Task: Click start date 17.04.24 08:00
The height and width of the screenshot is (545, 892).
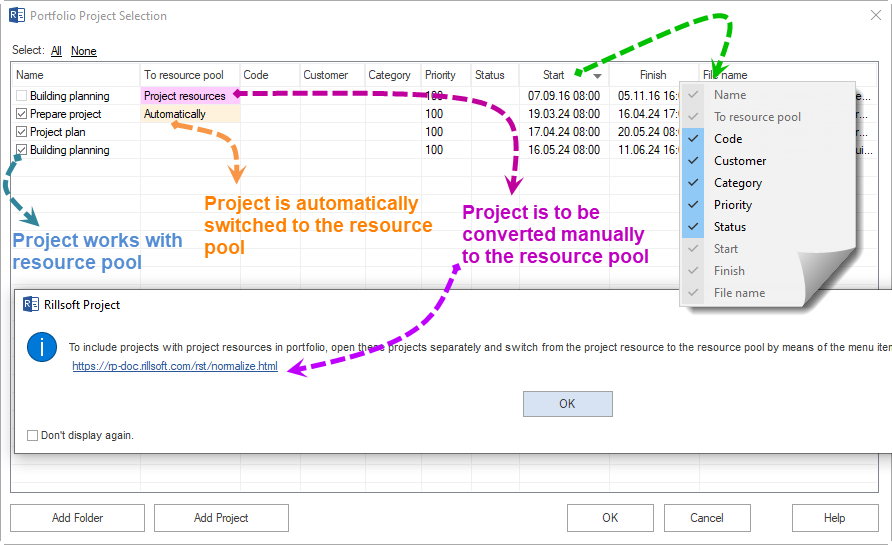Action: [564, 132]
